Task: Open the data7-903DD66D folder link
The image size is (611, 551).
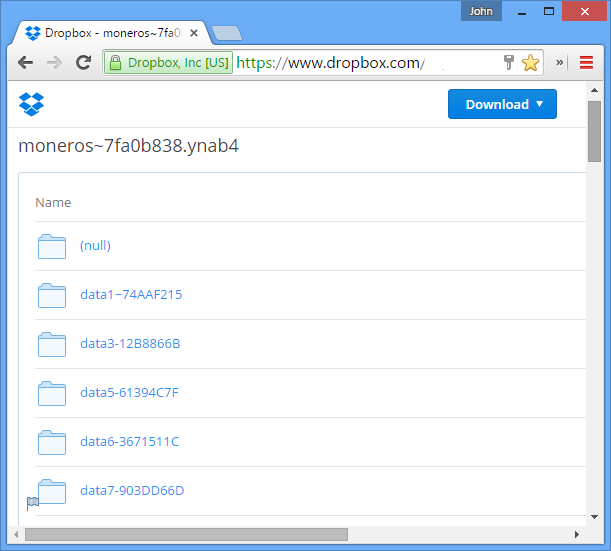Action: click(132, 490)
